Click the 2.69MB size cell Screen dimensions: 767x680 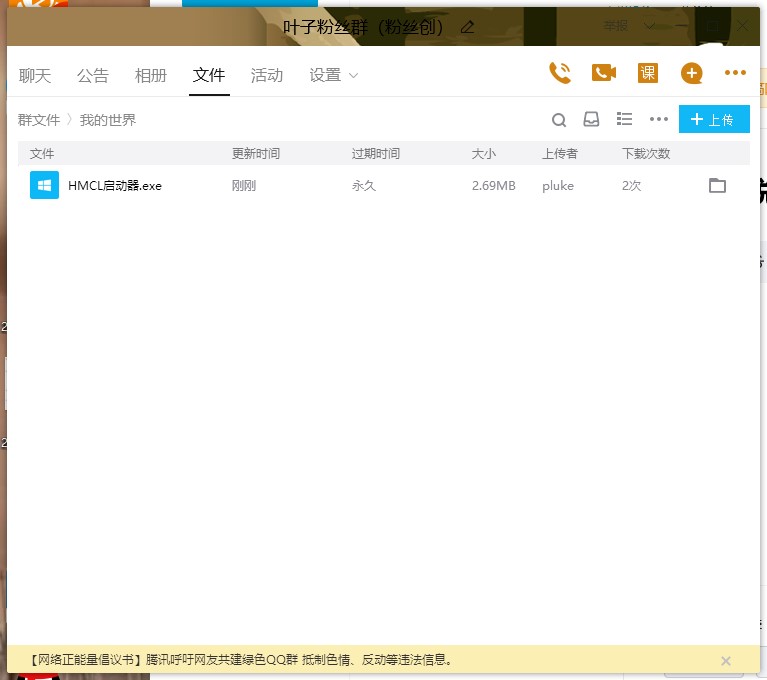pos(494,185)
